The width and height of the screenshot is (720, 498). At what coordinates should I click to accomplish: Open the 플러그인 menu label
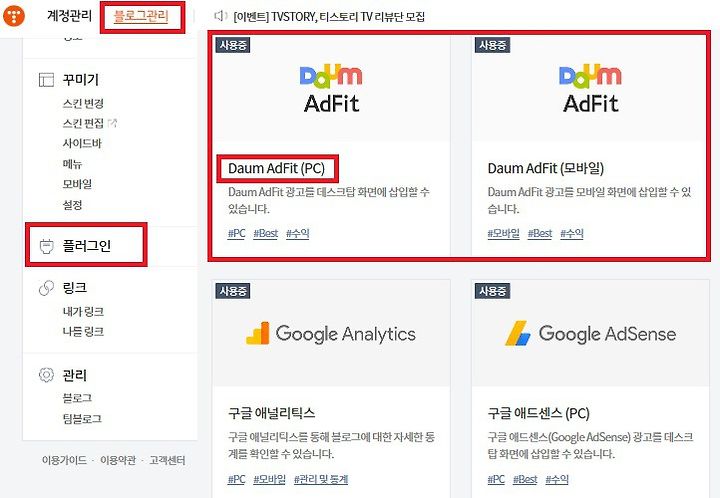pyautogui.click(x=87, y=246)
